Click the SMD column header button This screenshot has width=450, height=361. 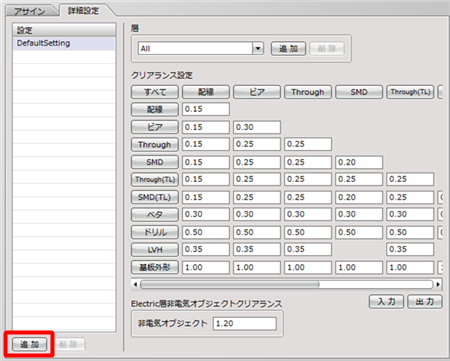359,92
